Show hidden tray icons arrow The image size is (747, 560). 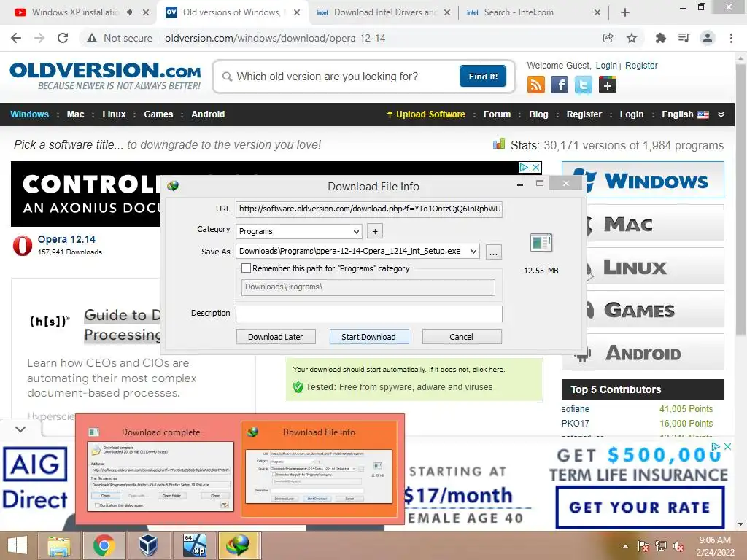(625, 546)
